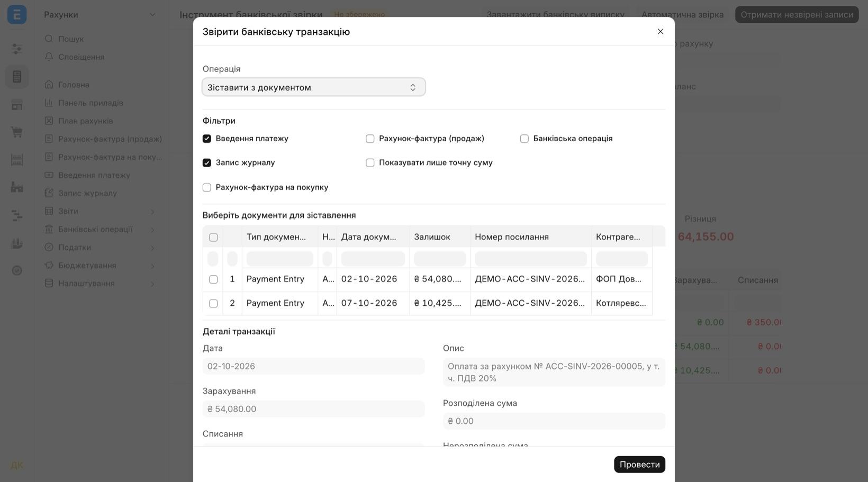
Task: Click the Провести button
Action: [639, 465]
